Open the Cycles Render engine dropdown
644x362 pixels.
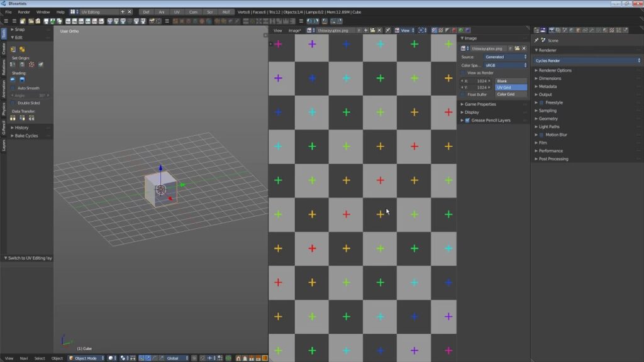pos(587,61)
